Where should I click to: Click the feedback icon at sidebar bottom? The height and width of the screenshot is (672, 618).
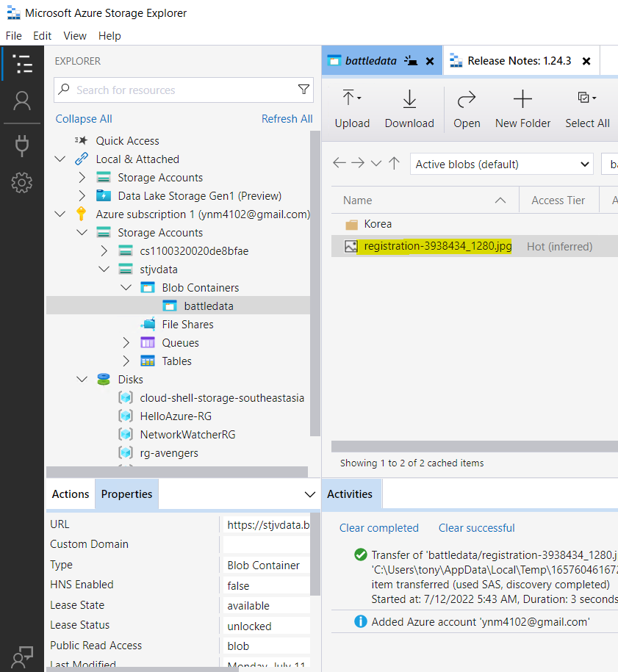(22, 657)
